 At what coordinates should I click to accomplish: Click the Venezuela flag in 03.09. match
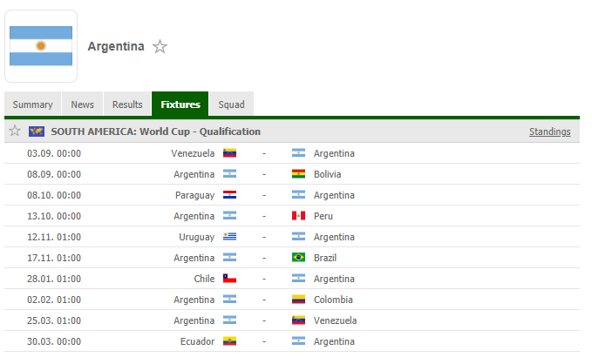[x=229, y=153]
